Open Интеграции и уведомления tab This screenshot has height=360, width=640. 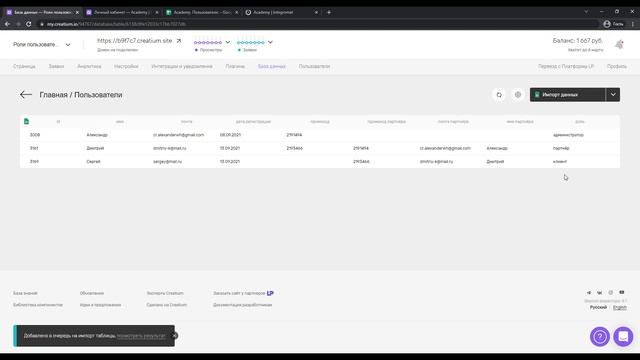point(182,67)
